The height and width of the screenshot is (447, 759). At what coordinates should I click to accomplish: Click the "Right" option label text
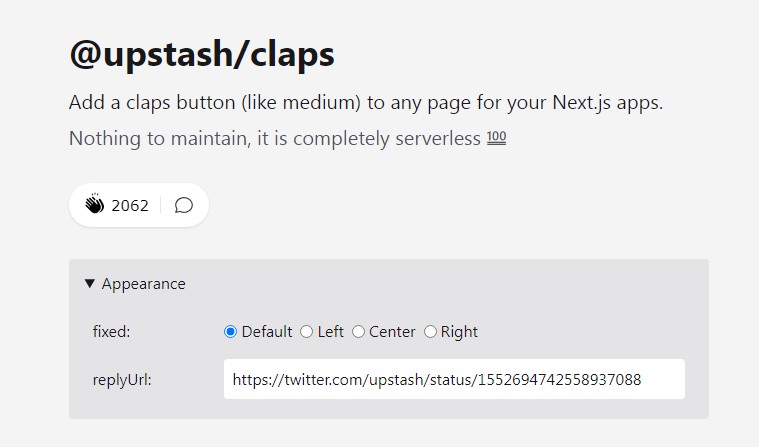click(459, 332)
